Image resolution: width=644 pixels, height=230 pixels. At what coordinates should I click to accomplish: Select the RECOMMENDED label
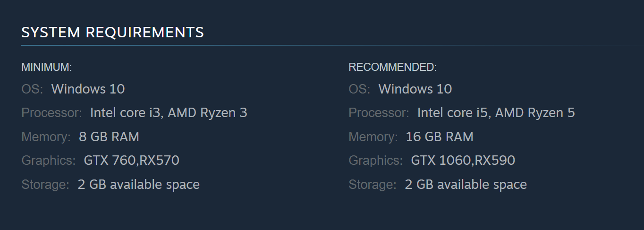point(392,67)
